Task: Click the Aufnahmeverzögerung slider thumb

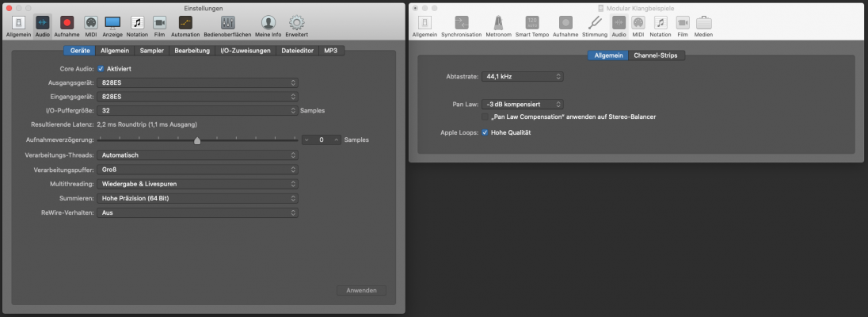Action: [x=197, y=141]
